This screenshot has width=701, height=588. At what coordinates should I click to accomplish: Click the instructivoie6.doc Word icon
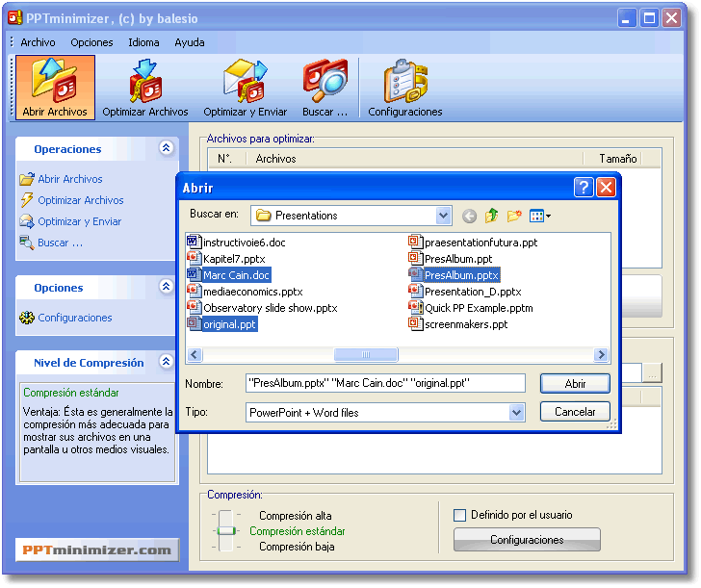click(x=194, y=242)
